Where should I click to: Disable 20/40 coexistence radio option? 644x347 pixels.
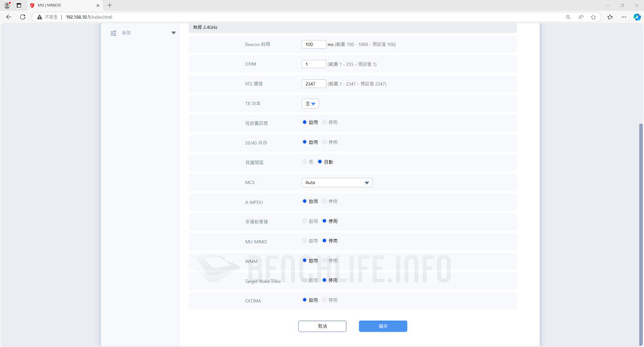tap(325, 142)
